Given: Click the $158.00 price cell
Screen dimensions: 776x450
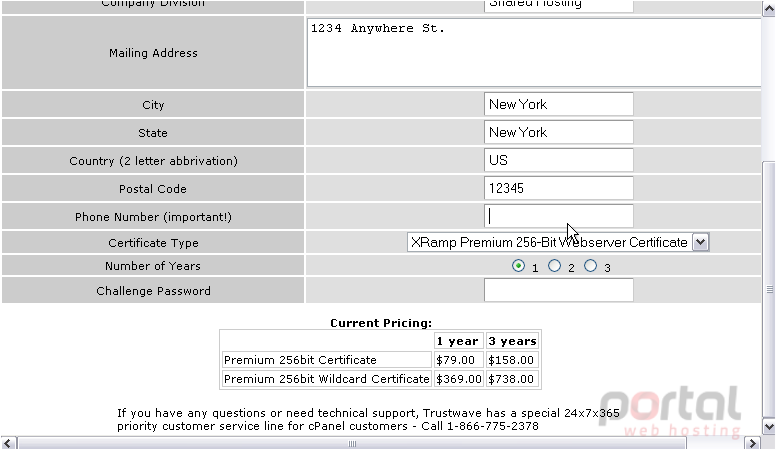Looking at the screenshot, I should [x=512, y=360].
